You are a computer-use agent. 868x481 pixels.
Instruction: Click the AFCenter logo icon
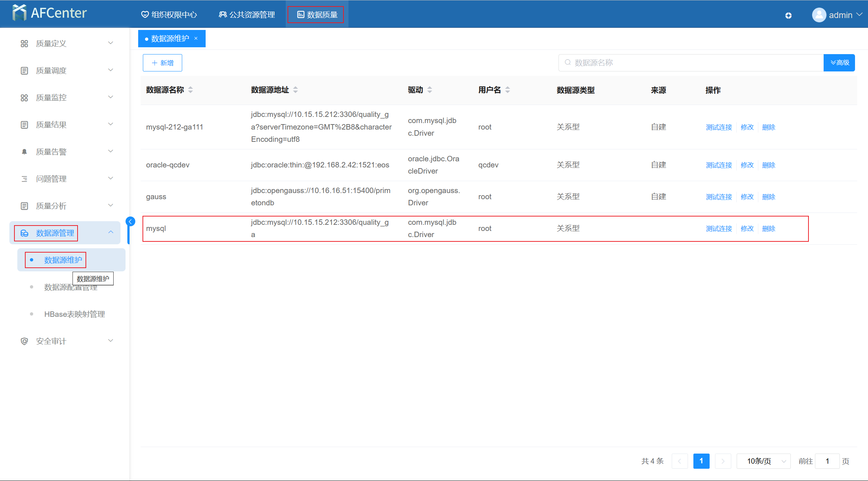(19, 13)
